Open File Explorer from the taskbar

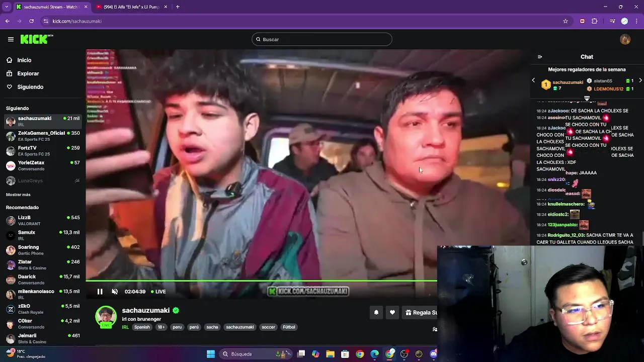point(331,354)
